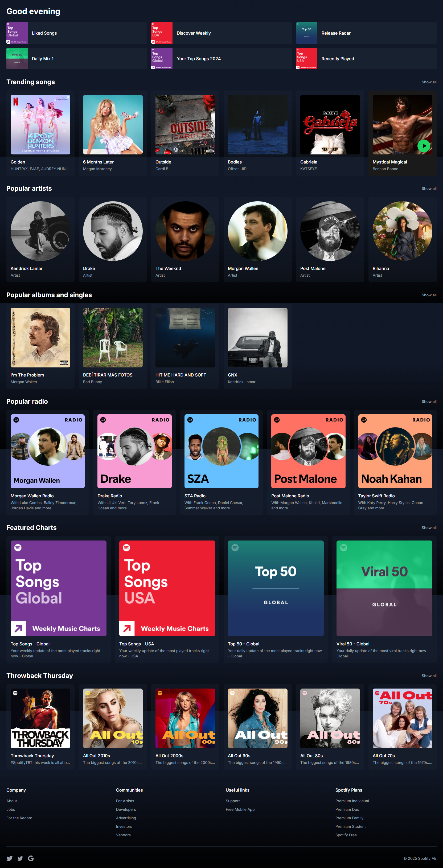Open the Free Mobile App link
This screenshot has height=868, width=443.
point(240,809)
